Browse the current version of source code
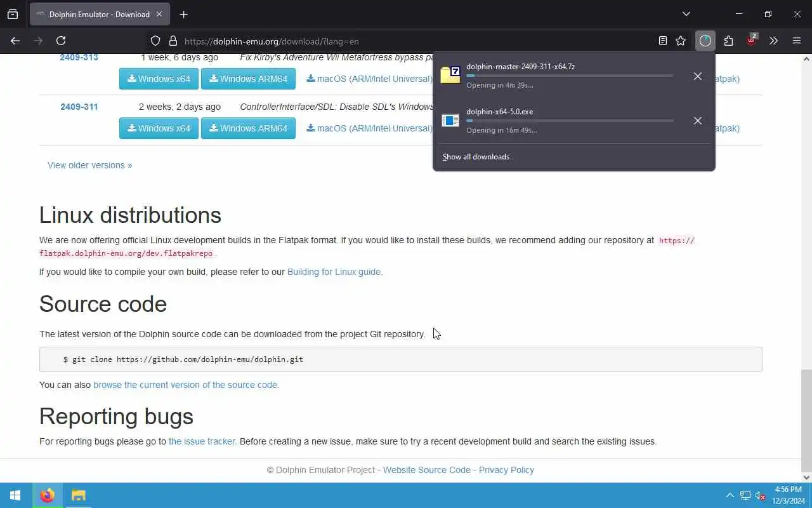812x508 pixels. coord(185,385)
